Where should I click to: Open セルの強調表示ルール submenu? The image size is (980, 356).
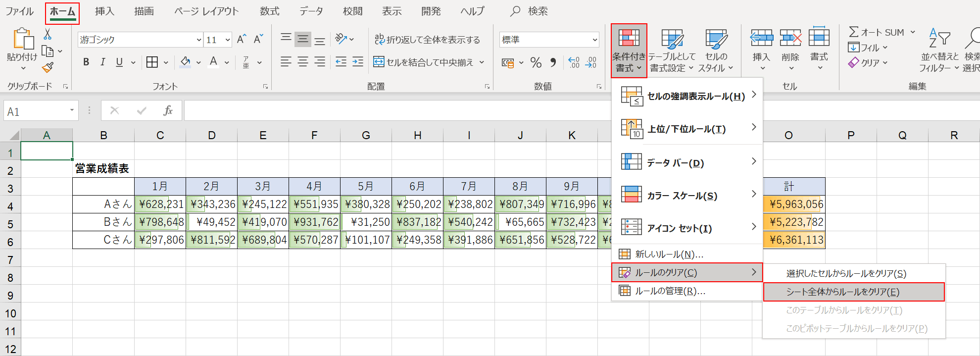click(687, 96)
